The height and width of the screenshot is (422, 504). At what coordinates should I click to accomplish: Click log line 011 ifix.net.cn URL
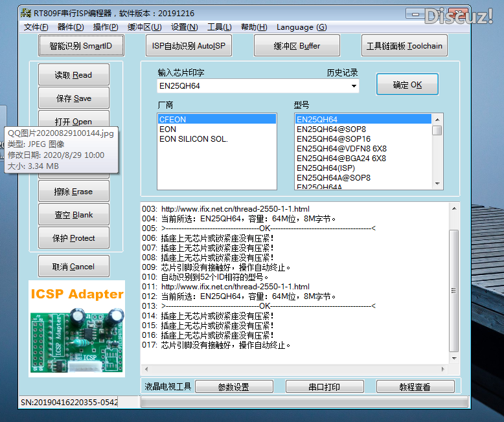point(235,287)
